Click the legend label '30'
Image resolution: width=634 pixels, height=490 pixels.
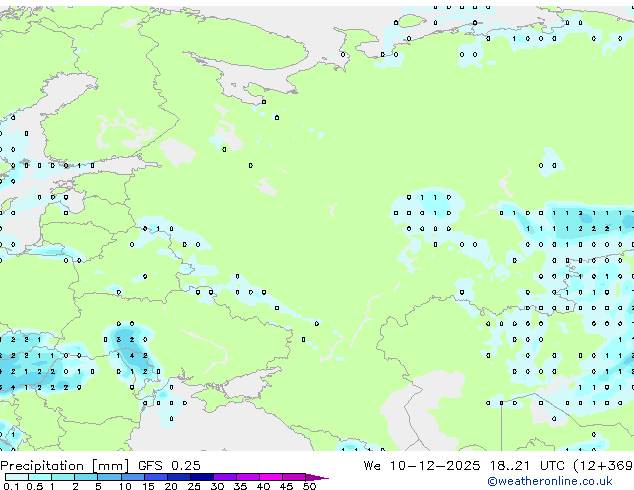[217, 486]
